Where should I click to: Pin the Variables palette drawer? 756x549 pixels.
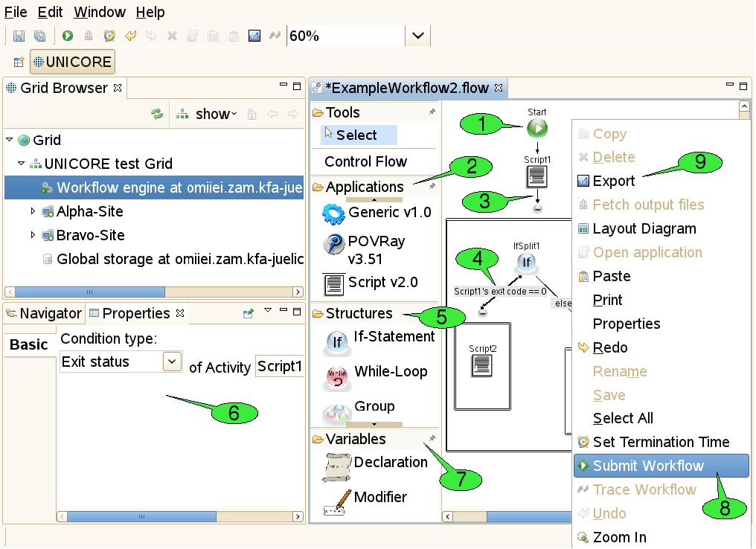pyautogui.click(x=432, y=438)
